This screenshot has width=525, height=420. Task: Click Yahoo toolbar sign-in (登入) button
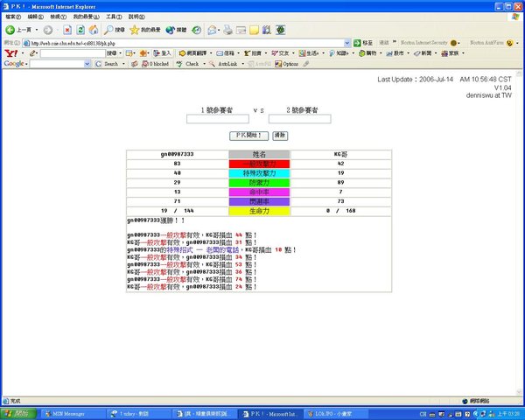click(x=163, y=53)
